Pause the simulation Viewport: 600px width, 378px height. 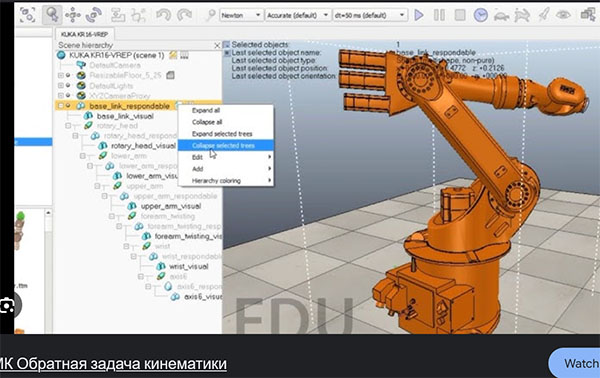(x=439, y=15)
